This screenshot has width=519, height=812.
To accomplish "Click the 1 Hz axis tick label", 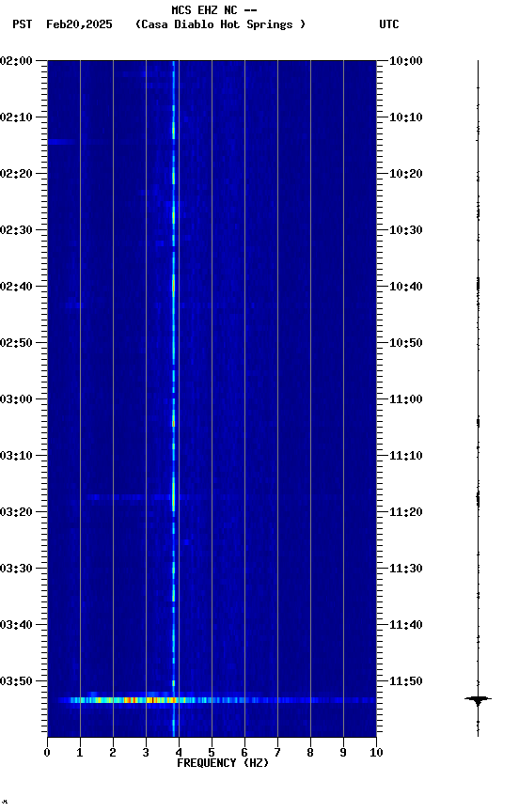I will coord(80,753).
